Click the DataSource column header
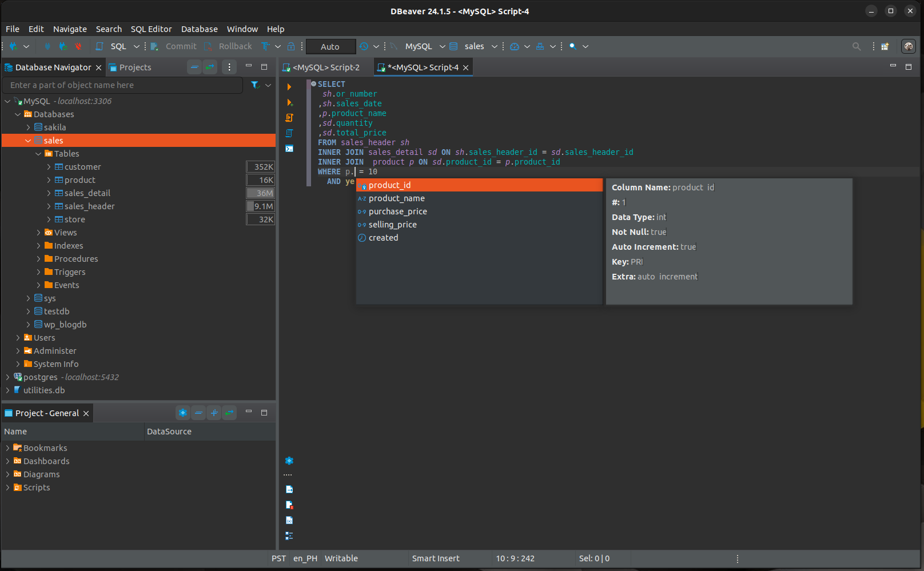 (169, 432)
